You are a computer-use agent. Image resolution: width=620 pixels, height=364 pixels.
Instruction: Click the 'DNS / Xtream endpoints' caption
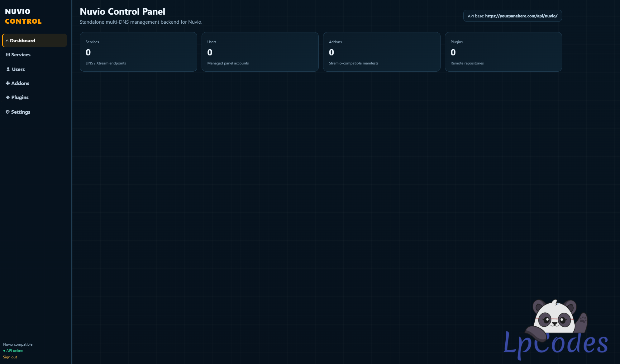point(106,63)
